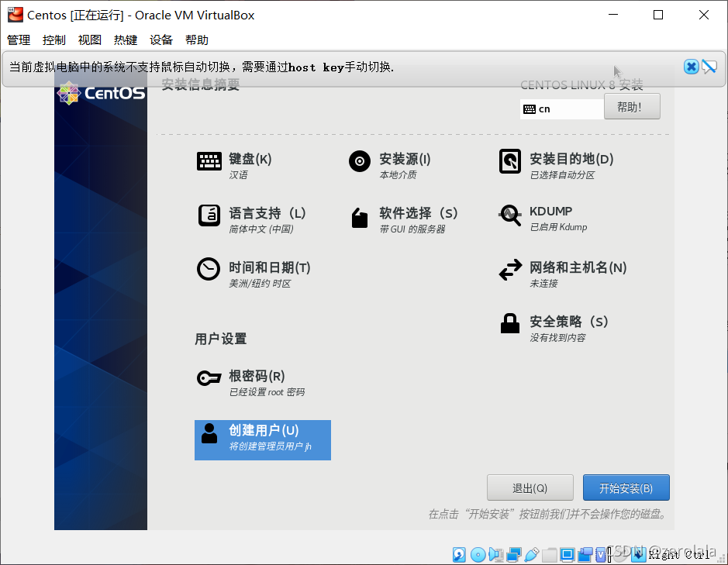This screenshot has height=565, width=728.
Task: Click the shared folders status icon
Action: 549,555
